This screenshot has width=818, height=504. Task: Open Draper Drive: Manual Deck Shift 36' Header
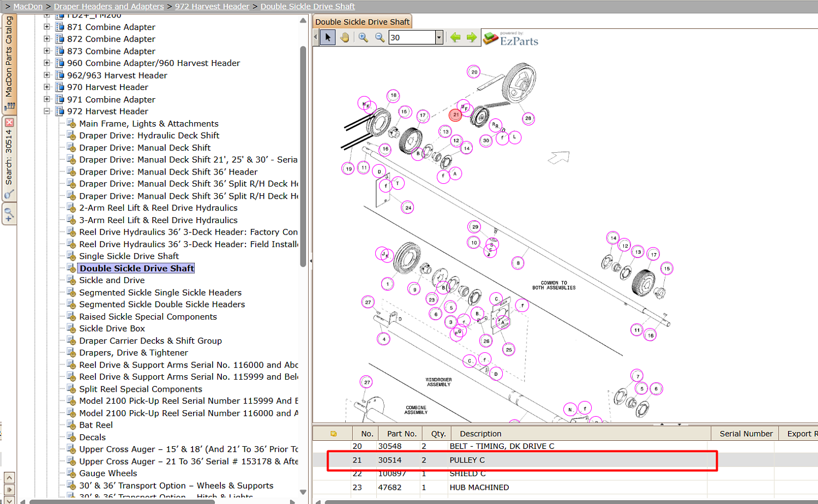168,172
